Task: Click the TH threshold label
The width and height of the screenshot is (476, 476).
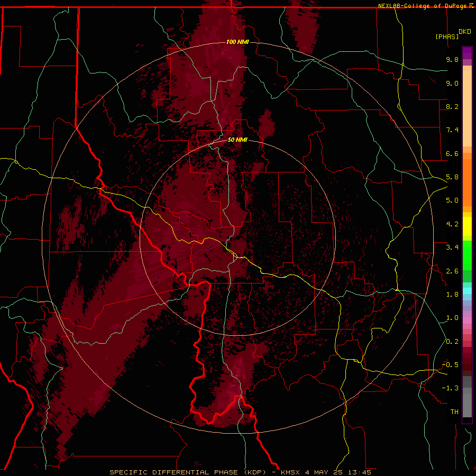Action: pyautogui.click(x=454, y=412)
